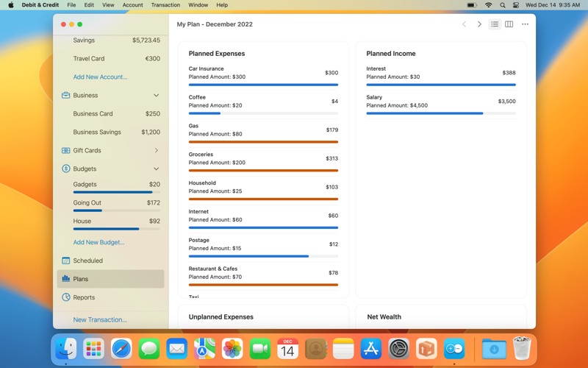Open the Account menu

coord(133,5)
